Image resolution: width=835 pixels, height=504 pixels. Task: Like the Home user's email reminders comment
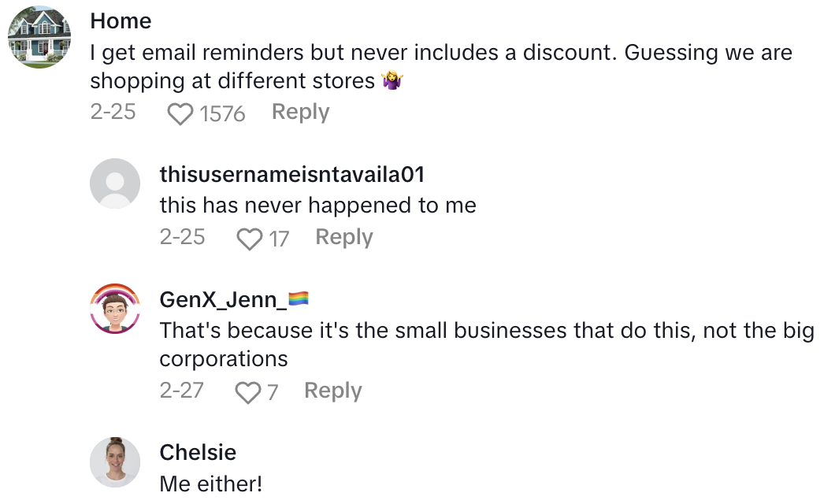point(180,114)
